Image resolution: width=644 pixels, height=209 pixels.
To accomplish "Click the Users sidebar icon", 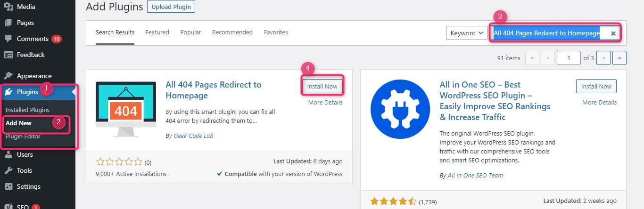I will click(x=8, y=154).
